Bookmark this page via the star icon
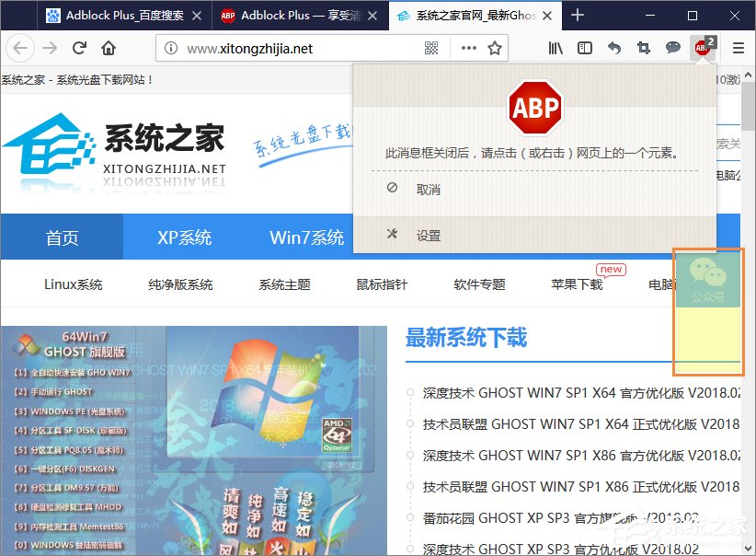 (x=493, y=47)
